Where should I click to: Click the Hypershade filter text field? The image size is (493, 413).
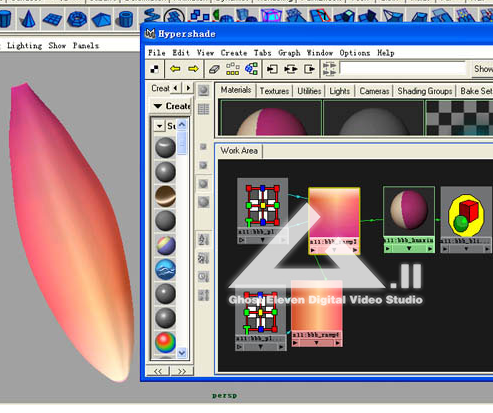tap(403, 68)
